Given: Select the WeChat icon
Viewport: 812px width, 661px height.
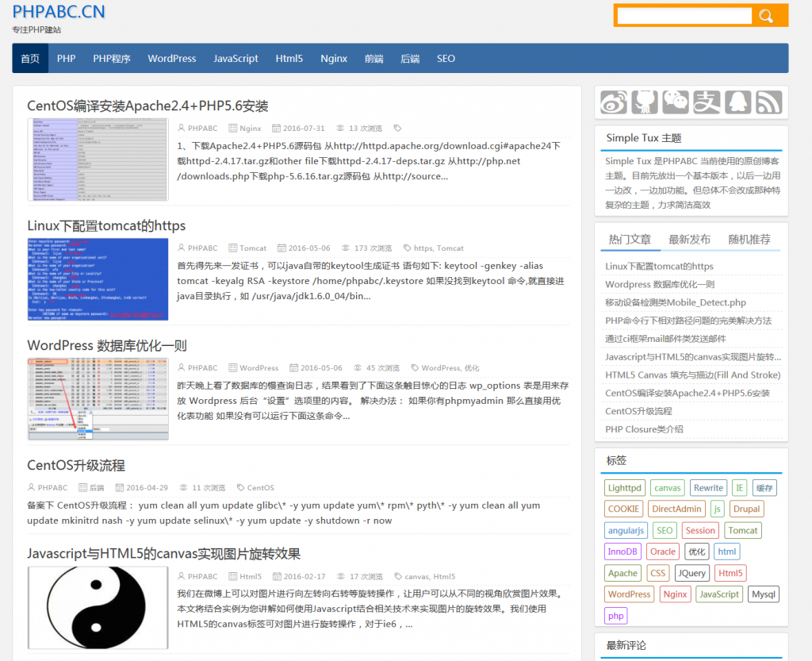Looking at the screenshot, I should (675, 102).
